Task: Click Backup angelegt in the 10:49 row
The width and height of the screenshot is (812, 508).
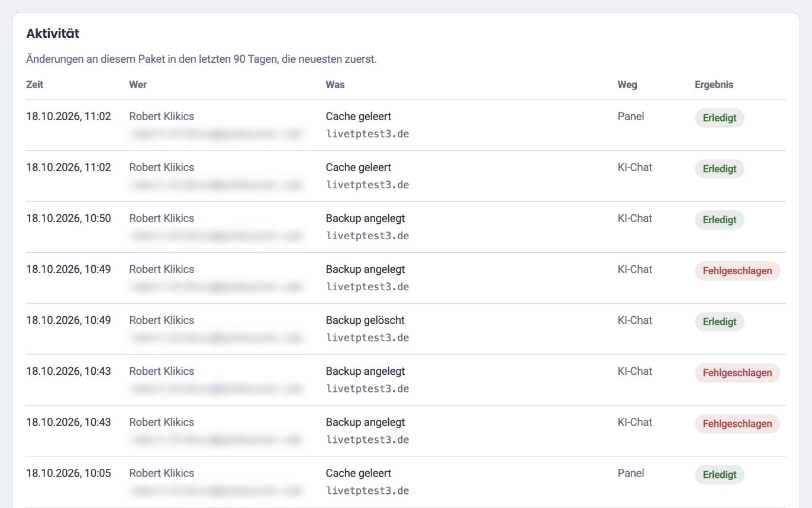Action: [x=366, y=269]
